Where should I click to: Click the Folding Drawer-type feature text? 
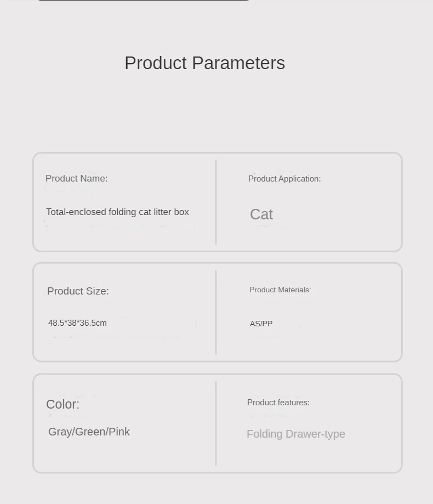pyautogui.click(x=296, y=434)
